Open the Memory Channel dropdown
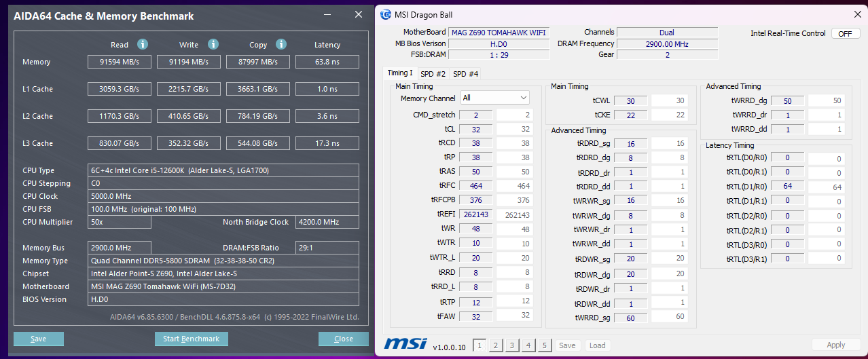The width and height of the screenshot is (868, 359). coord(494,98)
